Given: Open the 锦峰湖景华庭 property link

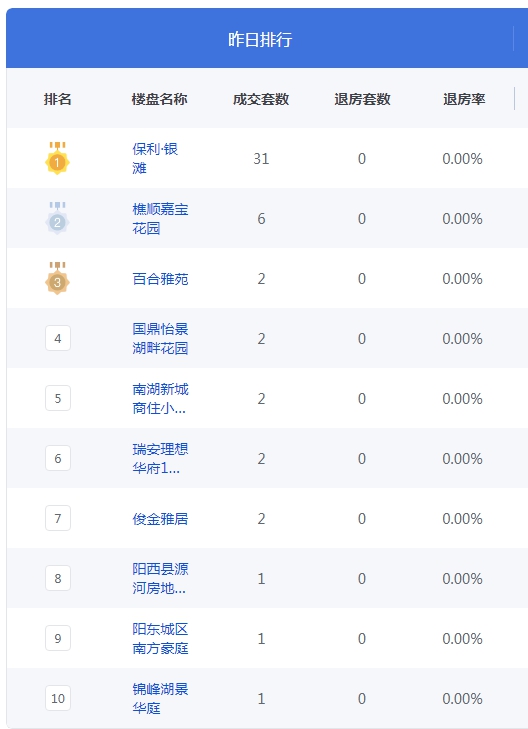Looking at the screenshot, I should pos(160,698).
